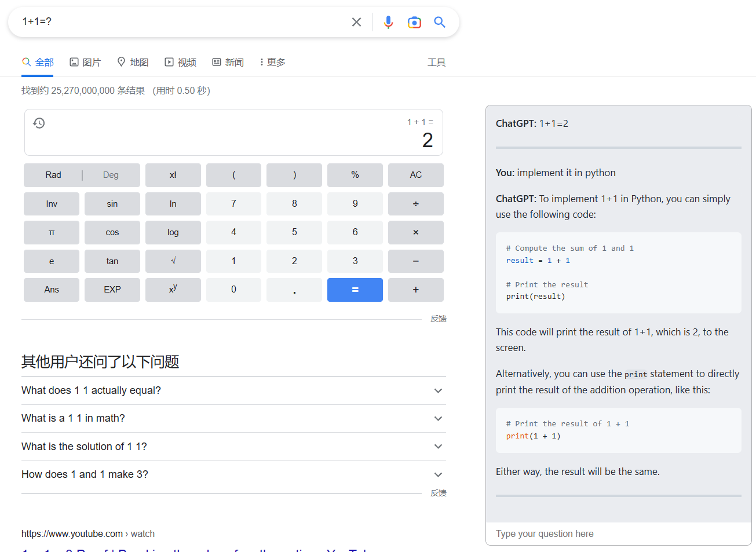Click the decimal point key
Screen dimensions: 756x552
[294, 290]
